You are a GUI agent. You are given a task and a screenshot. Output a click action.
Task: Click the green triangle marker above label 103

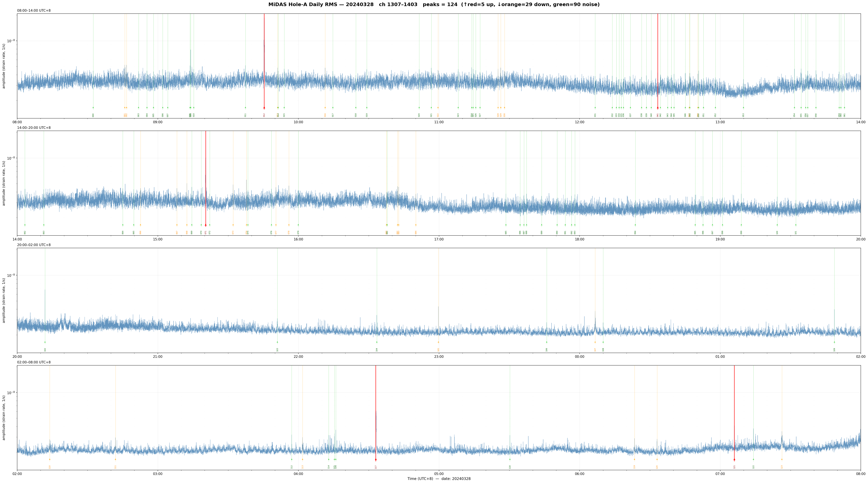(x=277, y=342)
